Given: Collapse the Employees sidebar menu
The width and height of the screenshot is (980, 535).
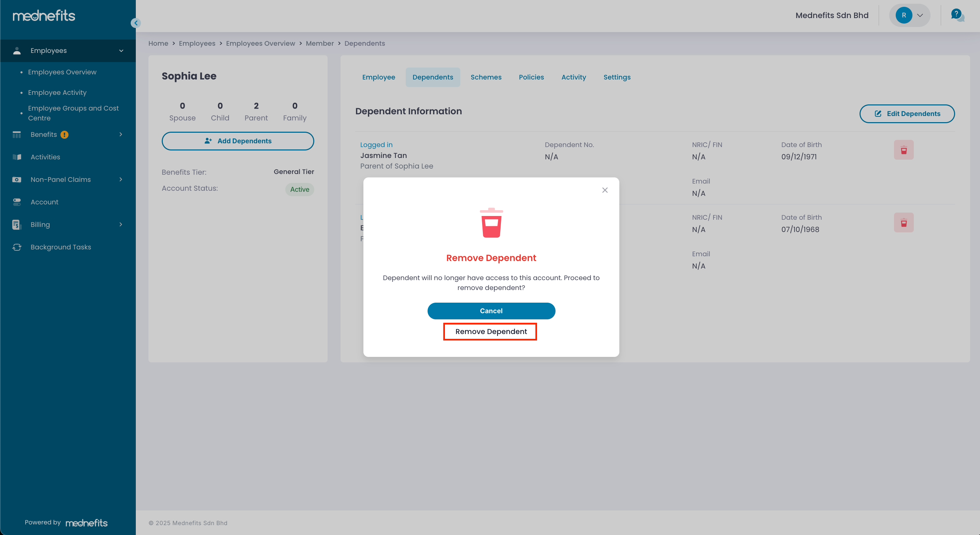Looking at the screenshot, I should tap(121, 50).
